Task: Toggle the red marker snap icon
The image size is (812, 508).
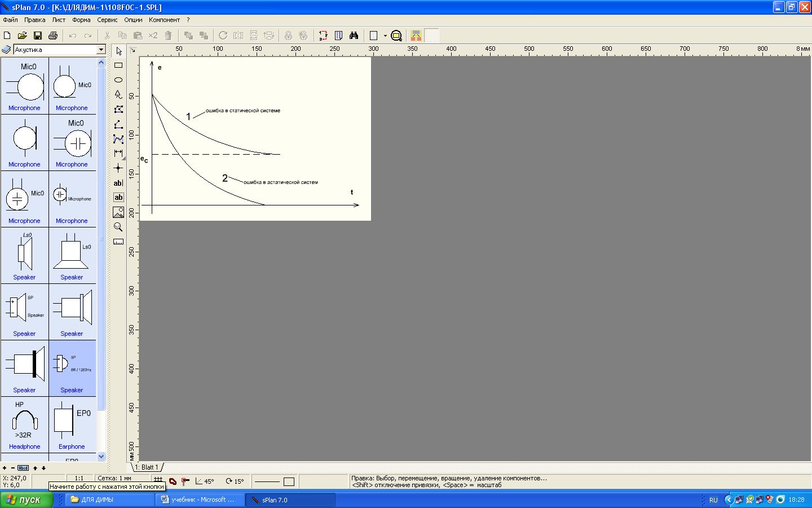Action: click(186, 481)
